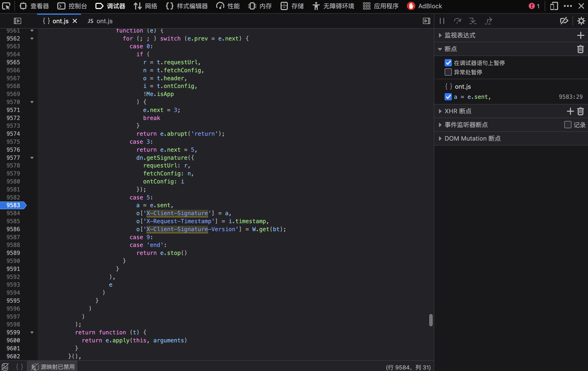Screen dimensions: 588x371
Task: Toggle 在调试器语句上暂停 checkbox
Action: click(x=448, y=63)
